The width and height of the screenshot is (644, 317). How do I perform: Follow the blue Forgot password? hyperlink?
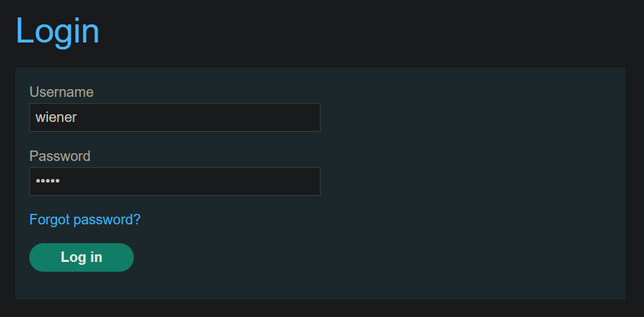click(x=85, y=219)
